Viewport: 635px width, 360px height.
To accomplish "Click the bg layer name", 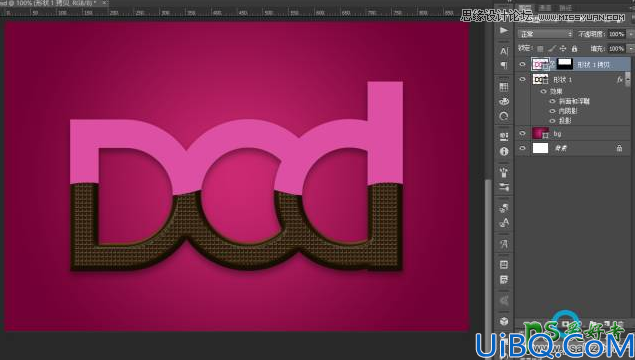I will [x=558, y=134].
